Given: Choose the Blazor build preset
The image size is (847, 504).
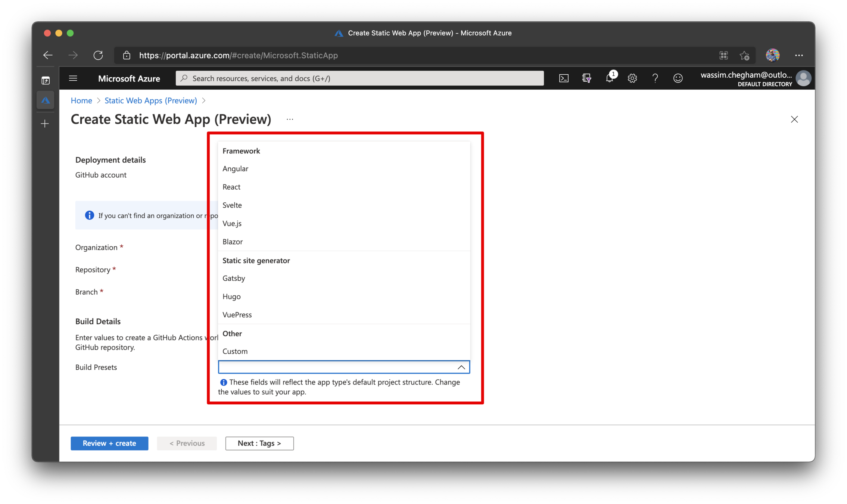Looking at the screenshot, I should click(x=233, y=242).
